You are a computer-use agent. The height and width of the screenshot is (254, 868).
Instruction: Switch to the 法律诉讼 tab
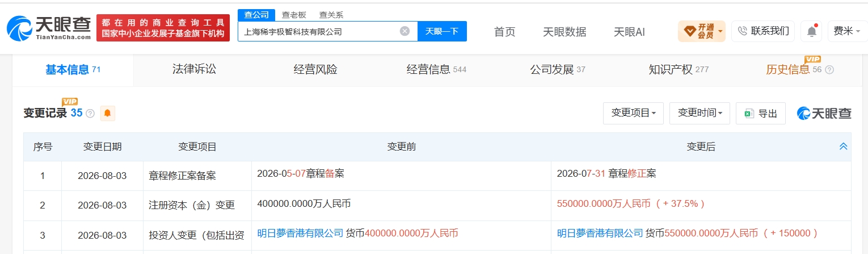coord(194,69)
